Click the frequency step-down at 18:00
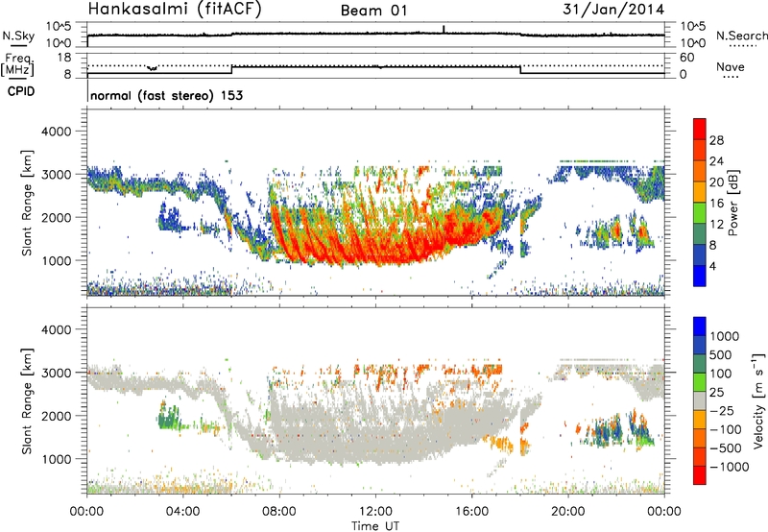The width and height of the screenshot is (768, 532). (520, 69)
